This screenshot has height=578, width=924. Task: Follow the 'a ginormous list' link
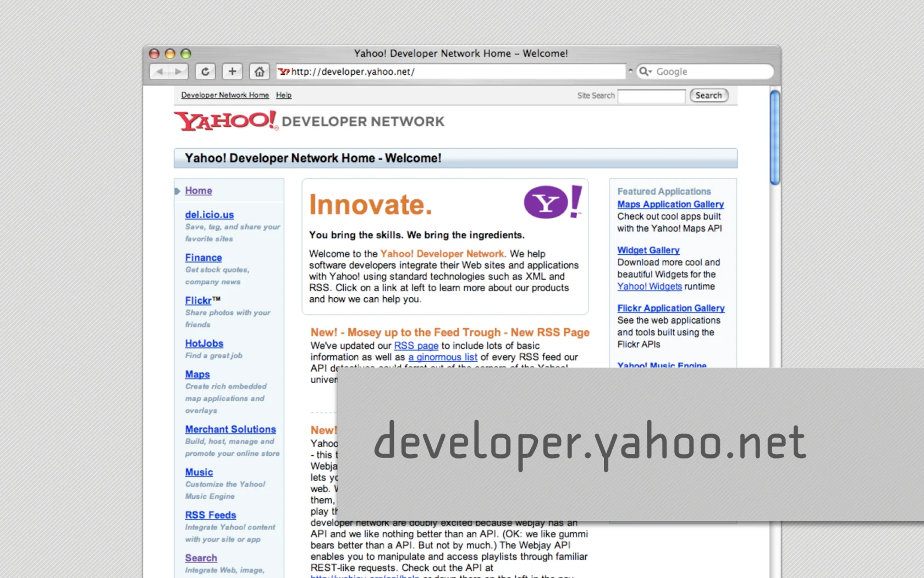point(443,357)
